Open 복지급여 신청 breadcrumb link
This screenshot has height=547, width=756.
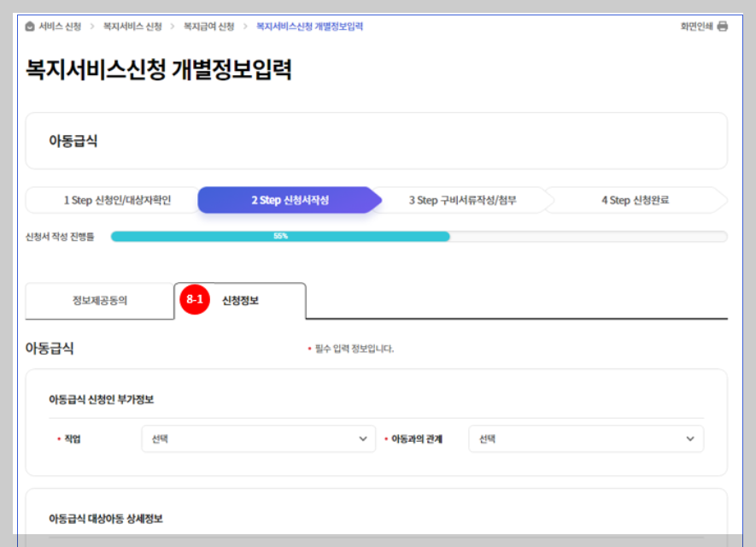click(208, 26)
